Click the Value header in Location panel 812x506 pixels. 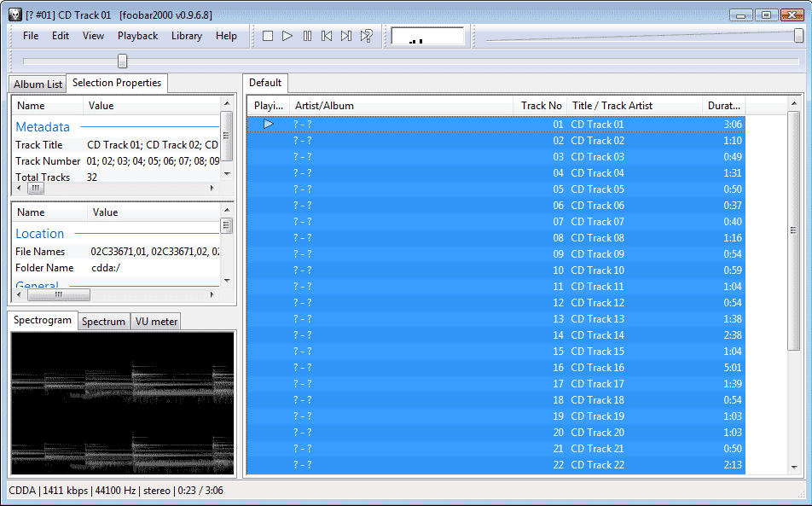[x=154, y=212]
